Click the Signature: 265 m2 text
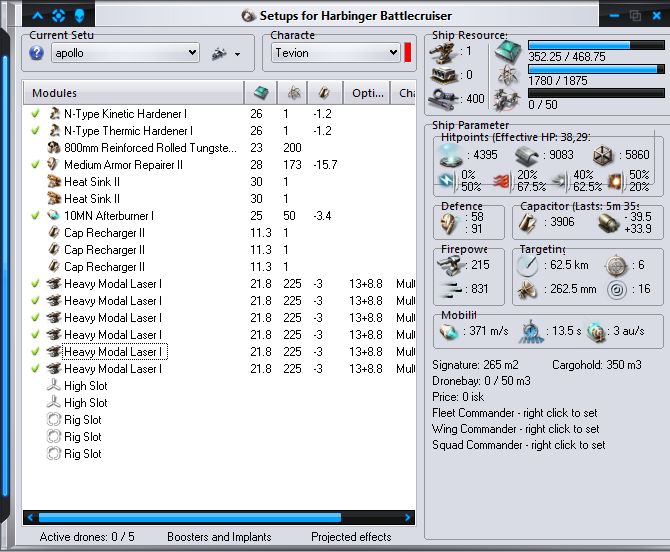 click(x=475, y=365)
